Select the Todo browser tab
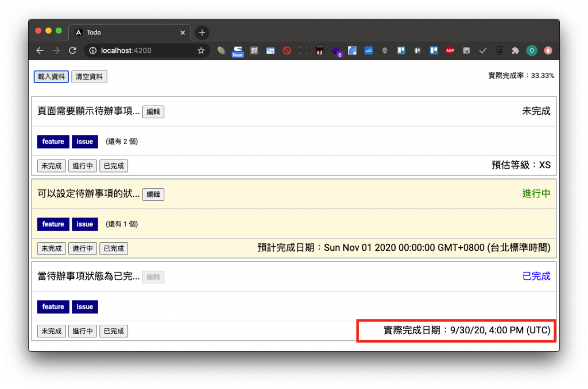The image size is (588, 389). point(129,33)
